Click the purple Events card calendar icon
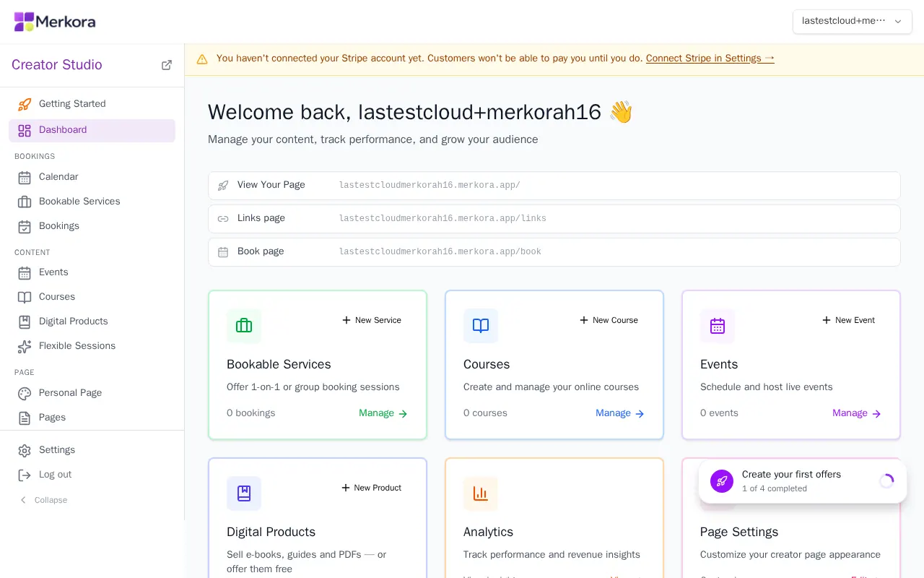 click(718, 326)
